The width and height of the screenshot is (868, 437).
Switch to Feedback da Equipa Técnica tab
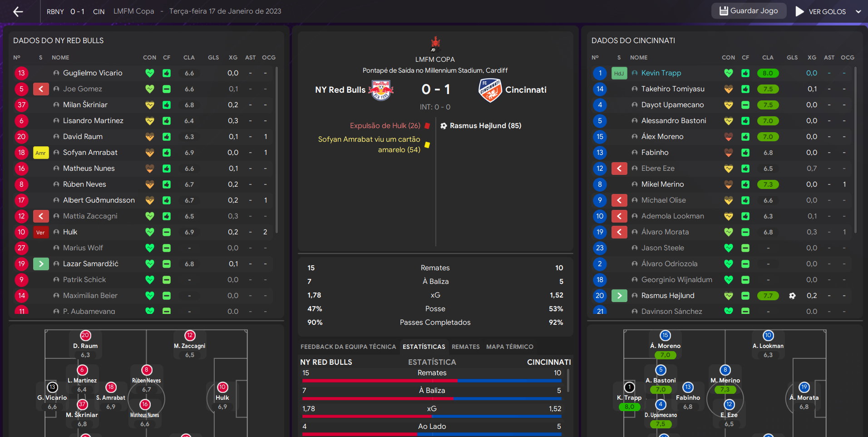(348, 347)
